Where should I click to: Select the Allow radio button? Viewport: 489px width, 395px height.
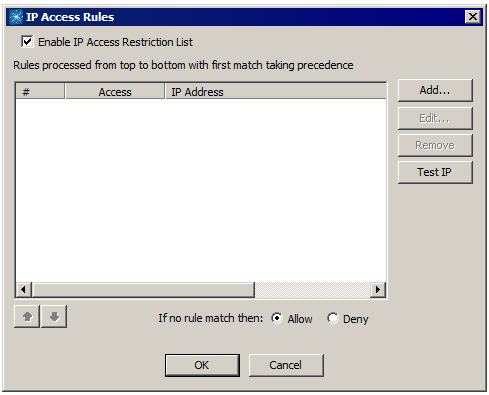click(277, 318)
